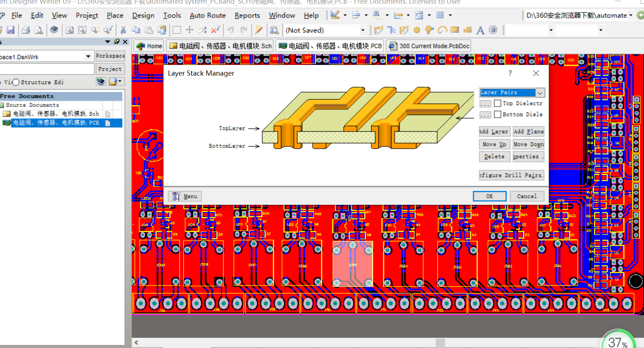Open the Workspace DsnWrk dropdown

[88, 56]
